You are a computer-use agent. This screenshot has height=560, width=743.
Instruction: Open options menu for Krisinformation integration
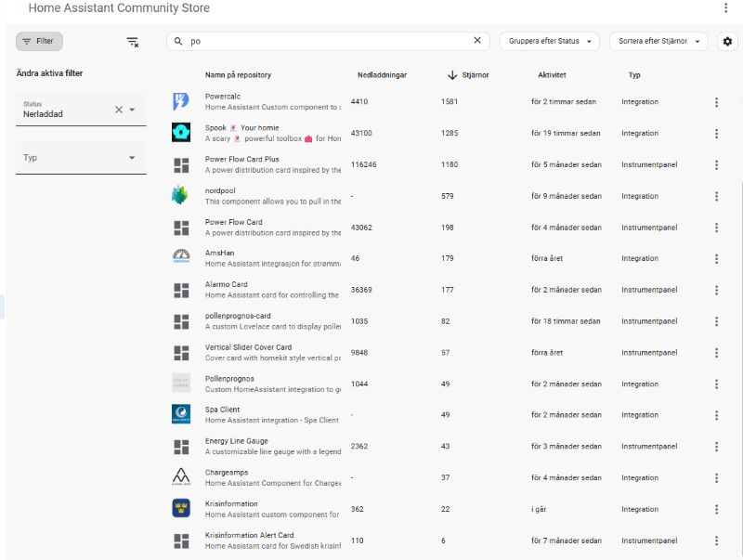click(x=716, y=509)
